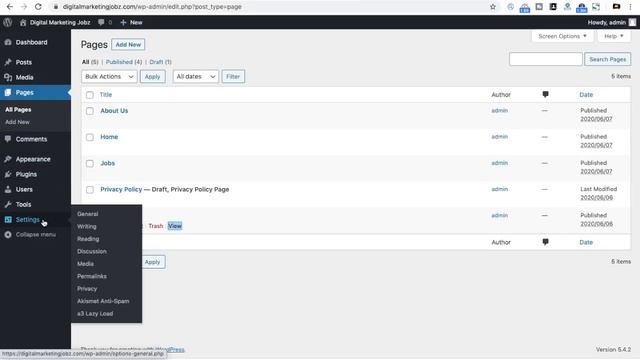Reload the page in the browser
Viewport: 640px width, 360px height.
click(38, 7)
